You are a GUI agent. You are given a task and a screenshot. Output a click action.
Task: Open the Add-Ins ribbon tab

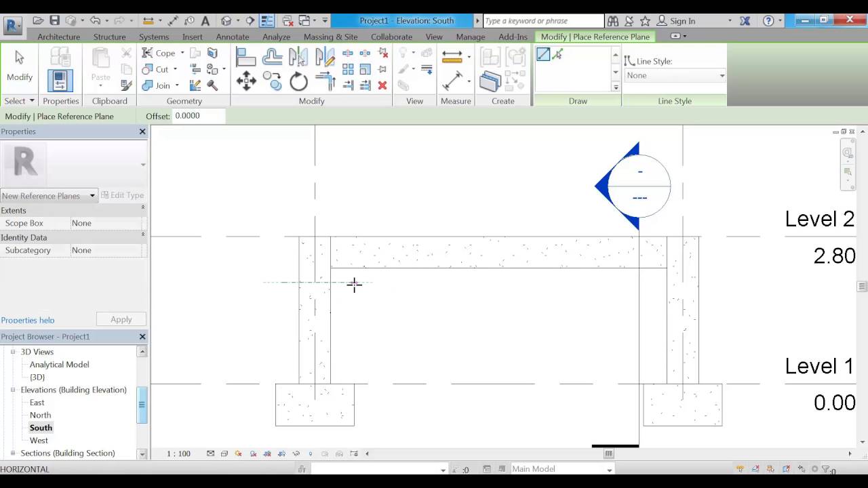point(513,37)
